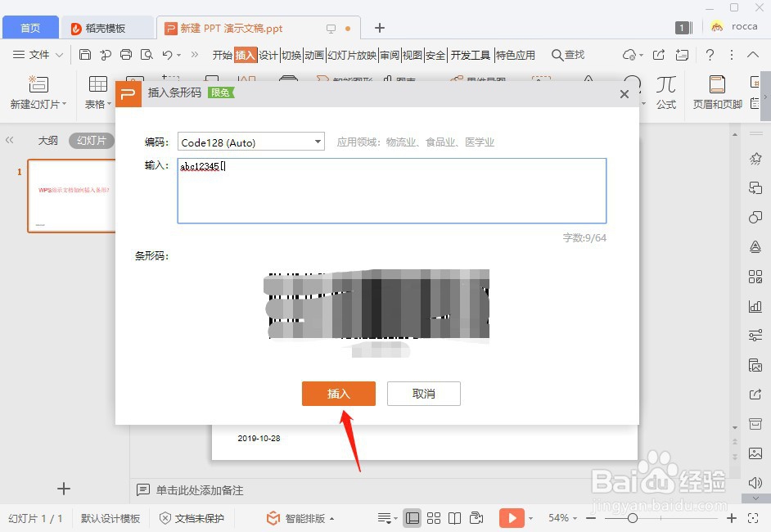Open the 稻壳模板 tab
The width and height of the screenshot is (771, 532).
click(106, 28)
